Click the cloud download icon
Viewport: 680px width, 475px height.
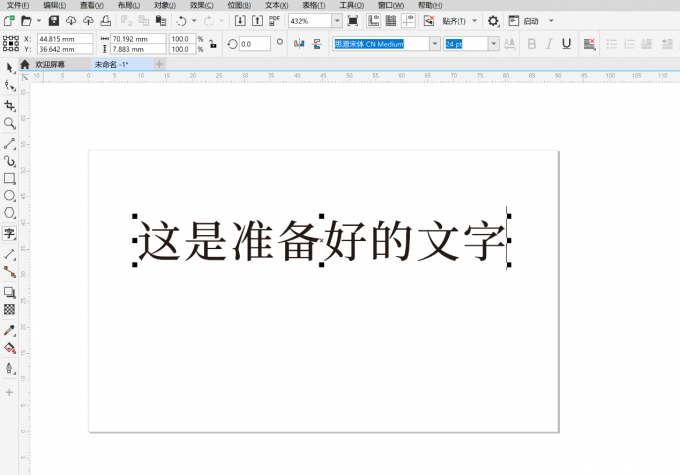coord(71,21)
